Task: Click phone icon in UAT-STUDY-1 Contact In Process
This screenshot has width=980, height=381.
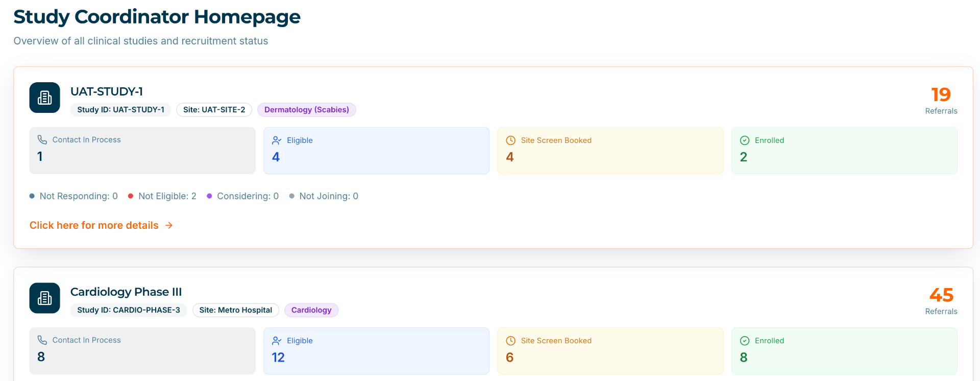Action: point(42,140)
